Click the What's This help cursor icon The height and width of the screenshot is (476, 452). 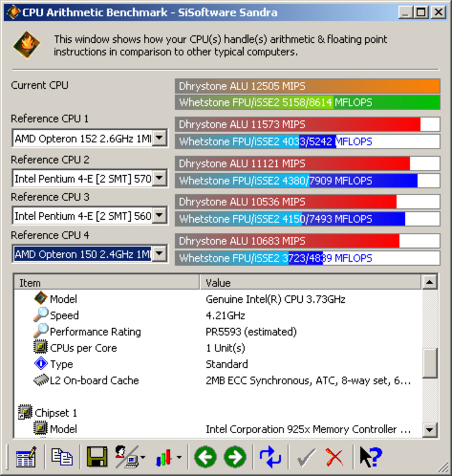(371, 456)
